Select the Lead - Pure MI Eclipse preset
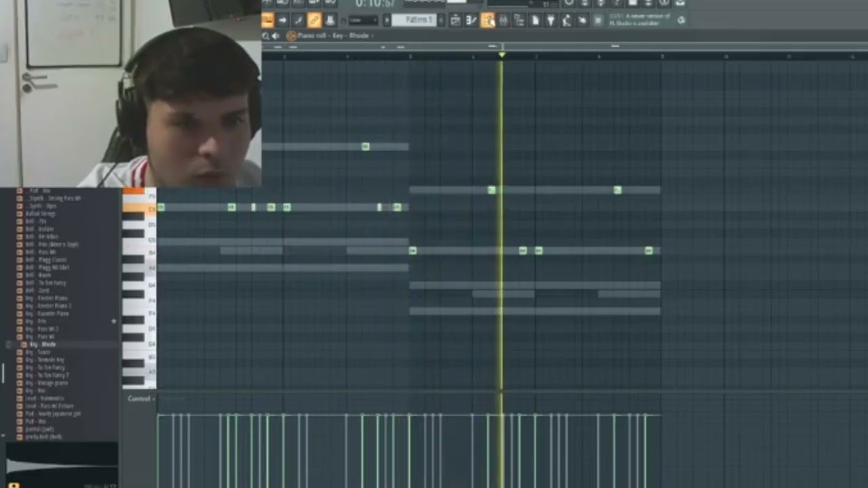The height and width of the screenshot is (488, 868). tap(49, 406)
